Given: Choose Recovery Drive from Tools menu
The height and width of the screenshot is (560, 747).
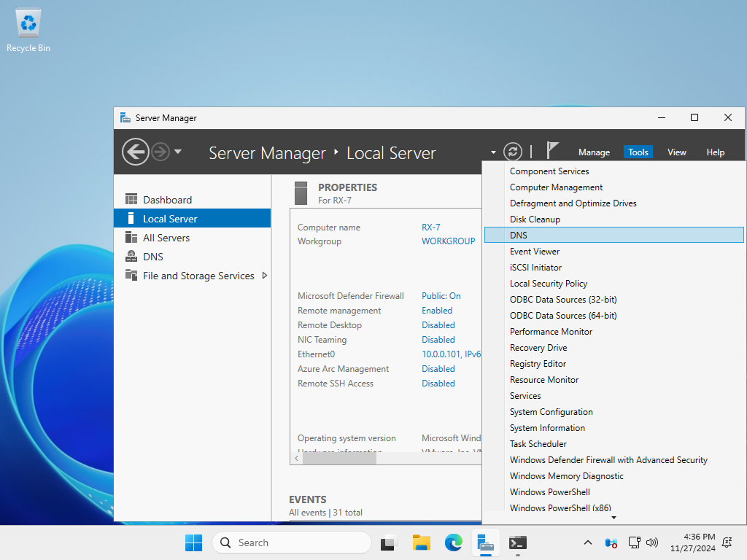Looking at the screenshot, I should (x=614, y=348).
